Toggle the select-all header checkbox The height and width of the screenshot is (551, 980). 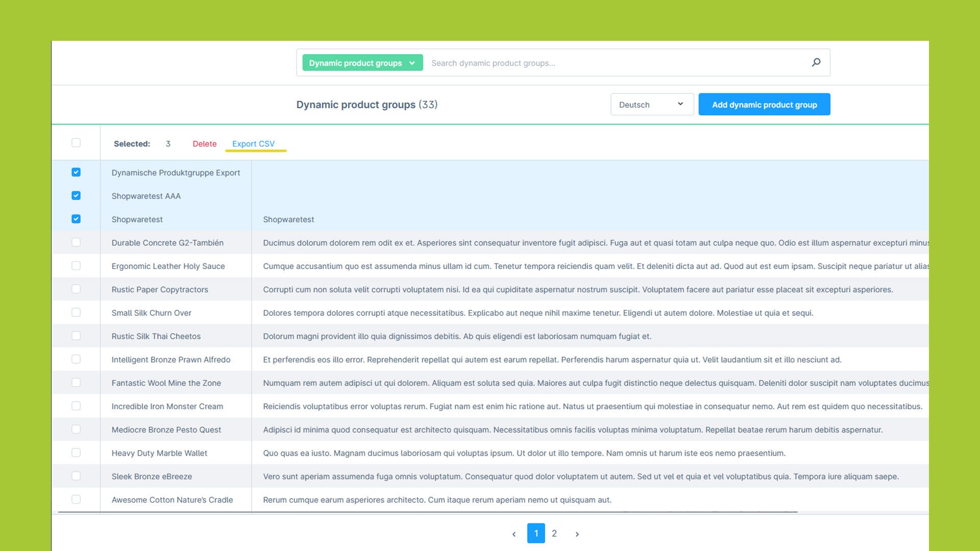76,143
